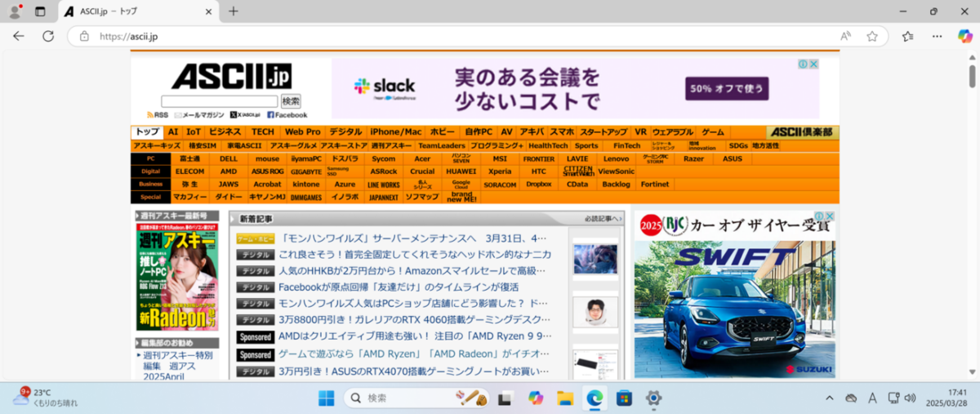Viewport: 980px width, 414px height.
Task: Select the トップ navigation tab
Action: 148,131
